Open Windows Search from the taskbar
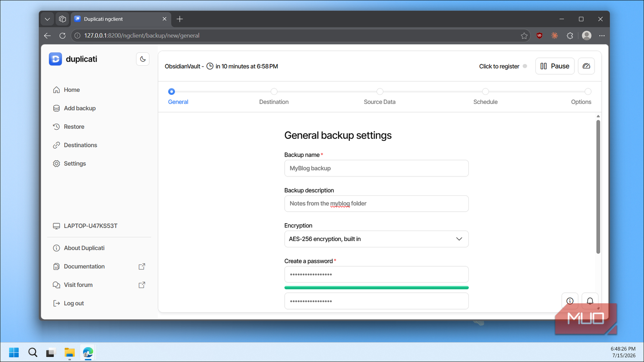 tap(33, 353)
